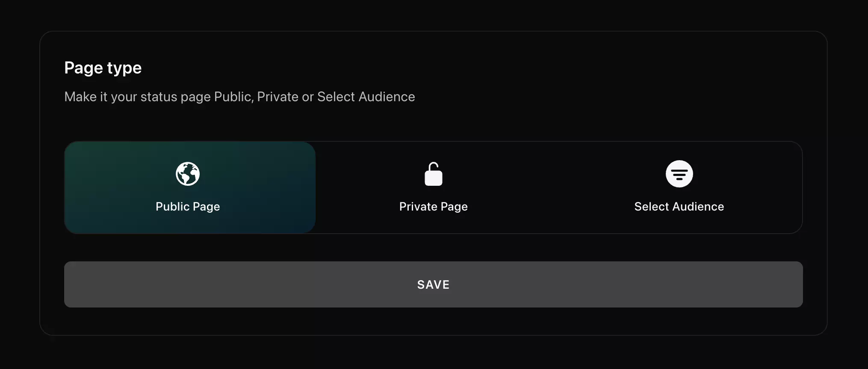Click the SAVE button
The image size is (868, 369).
(x=433, y=284)
